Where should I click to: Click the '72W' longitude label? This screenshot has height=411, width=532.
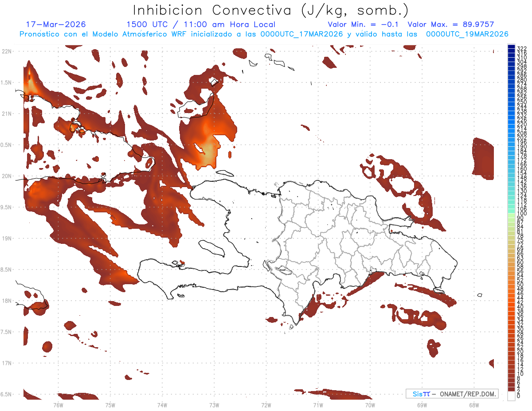pos(266,405)
